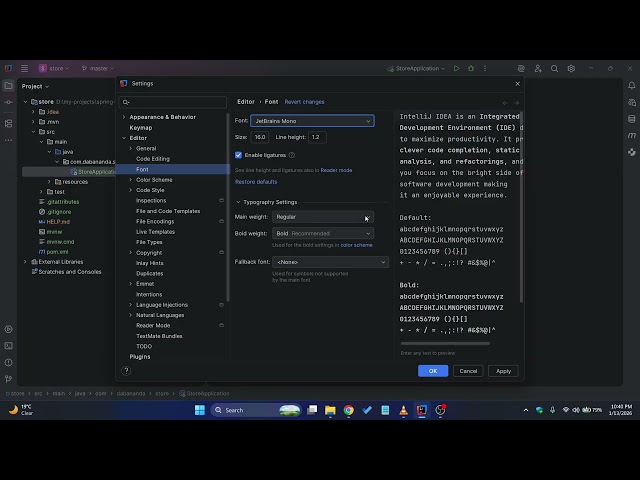
Task: Show ligatures help tooltip icon
Action: coord(291,155)
